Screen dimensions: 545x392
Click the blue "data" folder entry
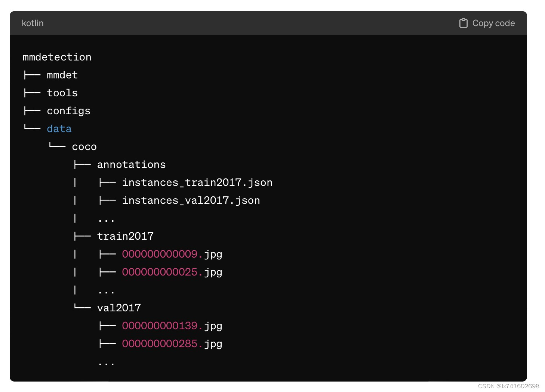point(59,129)
